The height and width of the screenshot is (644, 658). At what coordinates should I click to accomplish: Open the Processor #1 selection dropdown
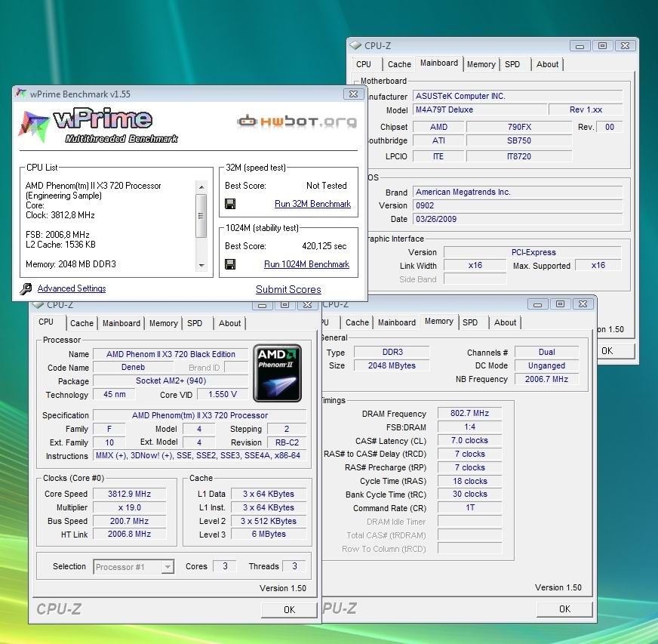pyautogui.click(x=168, y=567)
